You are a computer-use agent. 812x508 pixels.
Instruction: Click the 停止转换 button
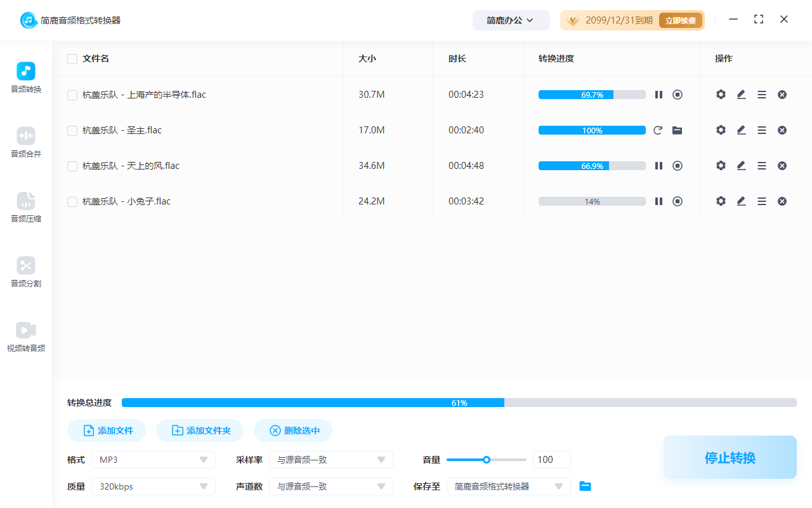(730, 457)
